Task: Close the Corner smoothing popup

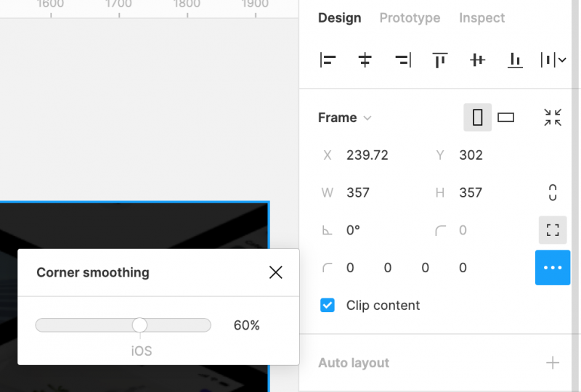Action: (x=275, y=272)
